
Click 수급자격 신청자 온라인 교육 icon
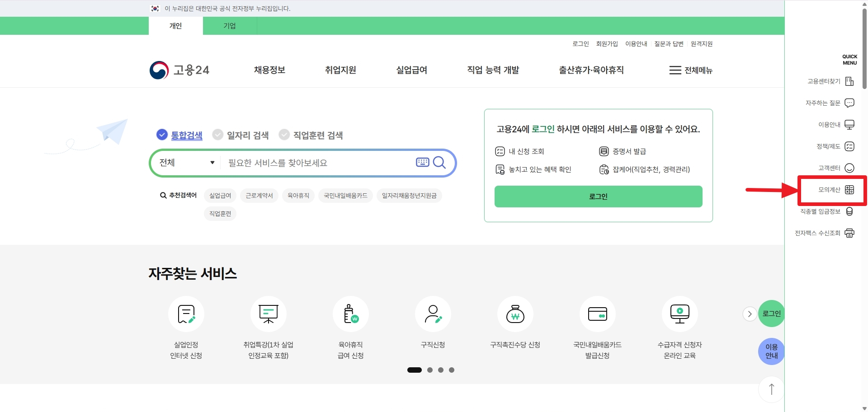680,314
